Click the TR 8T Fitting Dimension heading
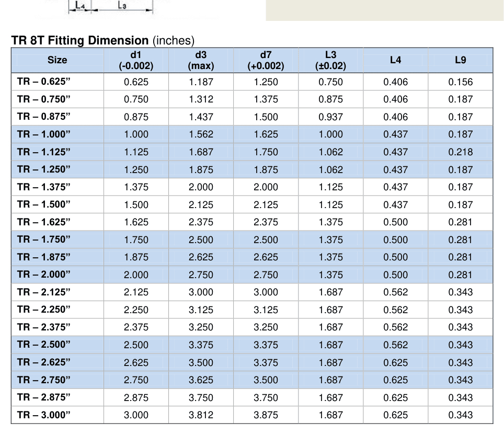The height and width of the screenshot is (435, 504). pyautogui.click(x=80, y=40)
